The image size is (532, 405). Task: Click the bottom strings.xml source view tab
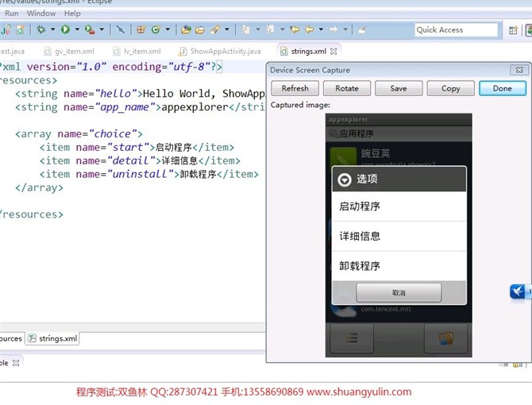(x=52, y=338)
